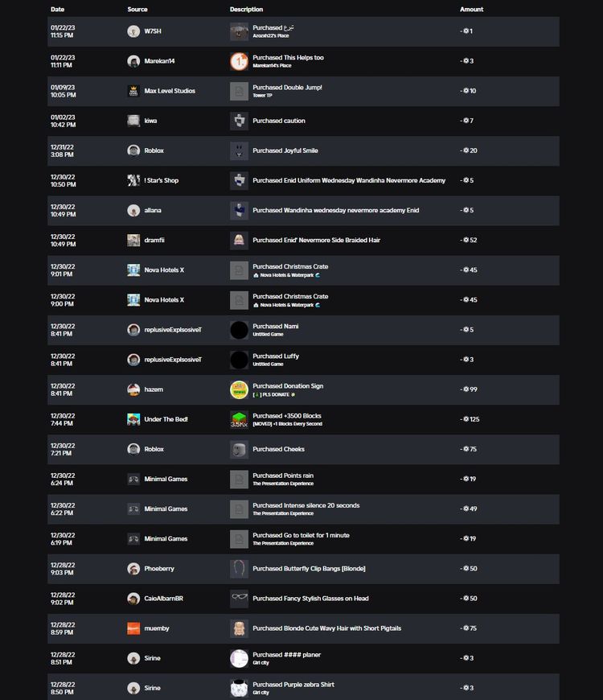Click W7SH's avatar icon

[x=133, y=31]
